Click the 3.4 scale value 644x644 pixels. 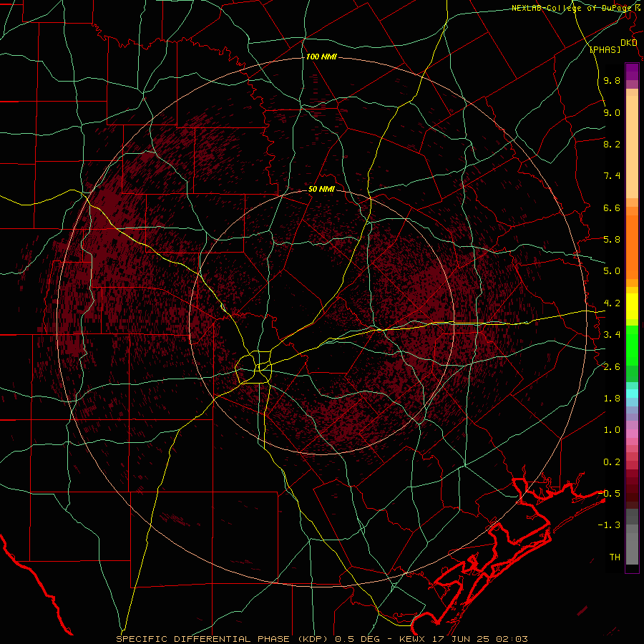click(x=612, y=335)
